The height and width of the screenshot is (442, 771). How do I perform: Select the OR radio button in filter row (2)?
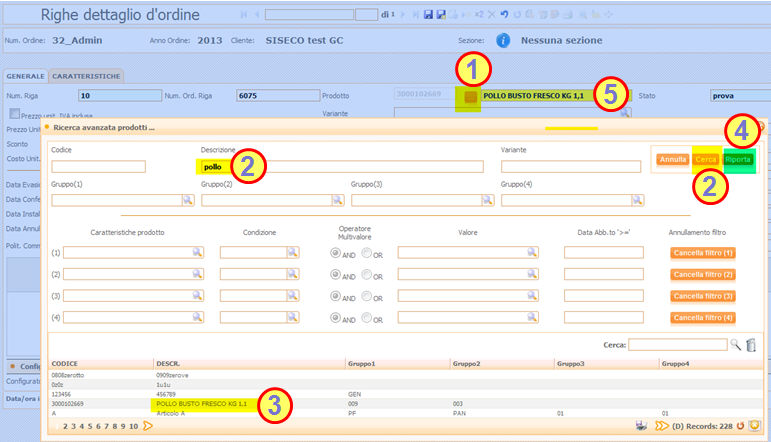coord(367,275)
